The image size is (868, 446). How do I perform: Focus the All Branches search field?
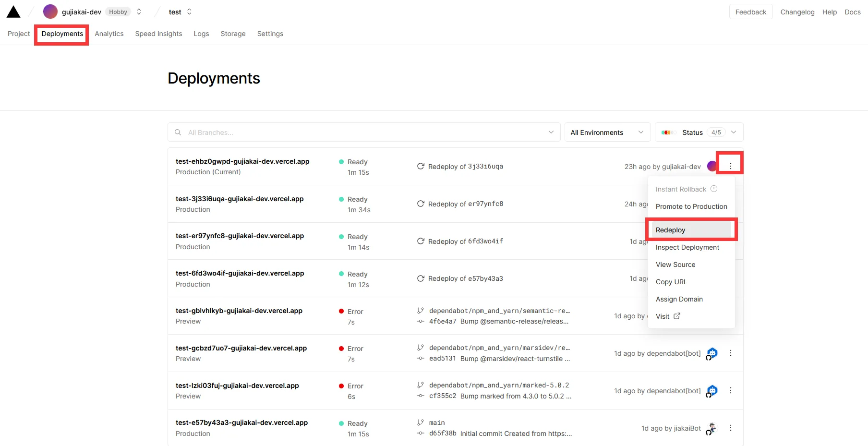click(364, 132)
